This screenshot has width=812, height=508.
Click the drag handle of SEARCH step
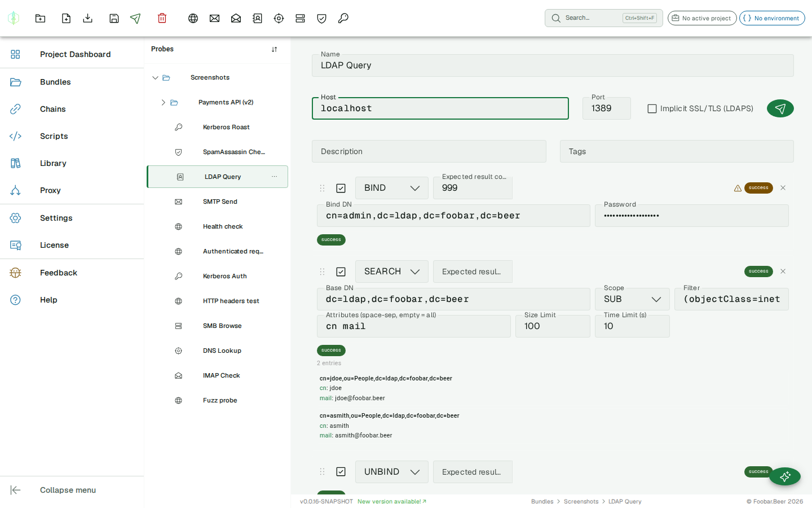coord(322,271)
